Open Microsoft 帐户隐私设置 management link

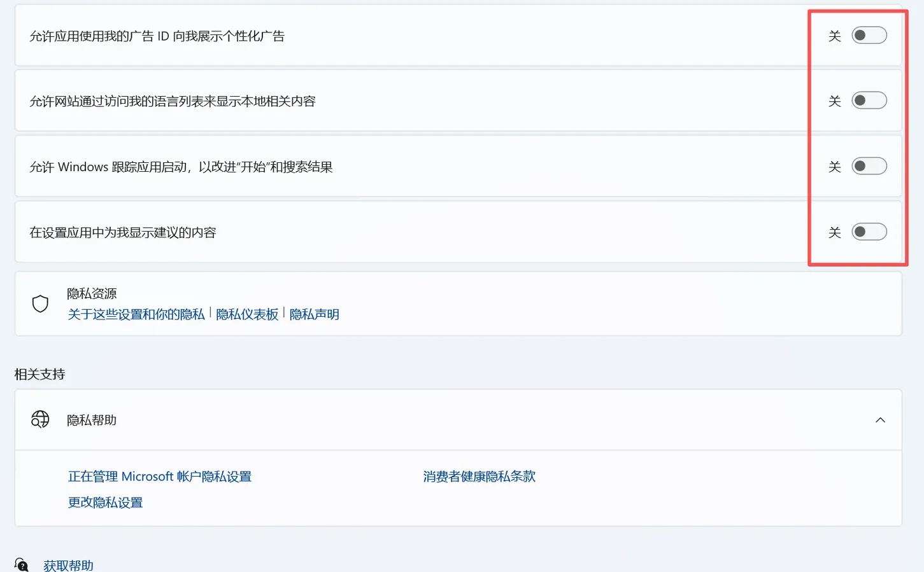159,476
